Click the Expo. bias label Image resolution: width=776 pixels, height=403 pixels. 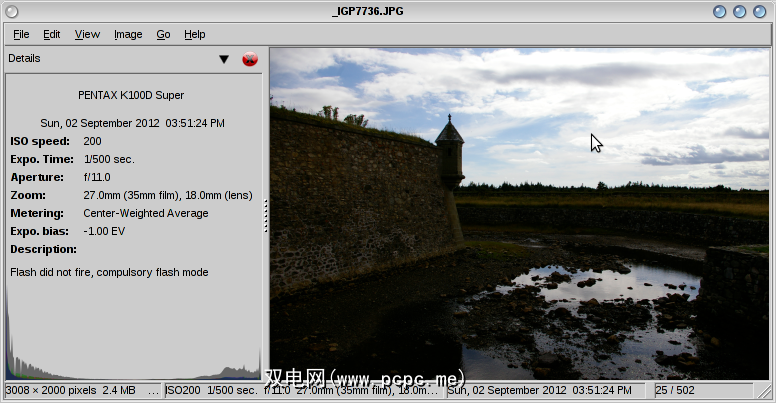click(x=40, y=231)
